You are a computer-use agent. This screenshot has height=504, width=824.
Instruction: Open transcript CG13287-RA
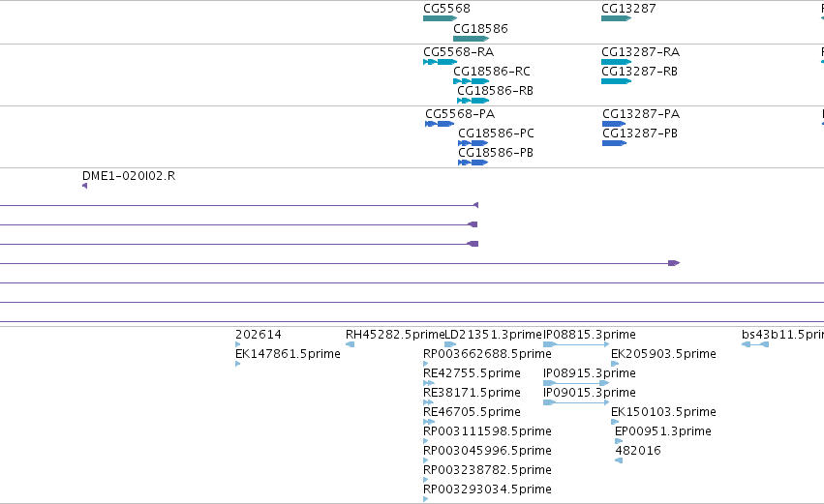click(641, 52)
